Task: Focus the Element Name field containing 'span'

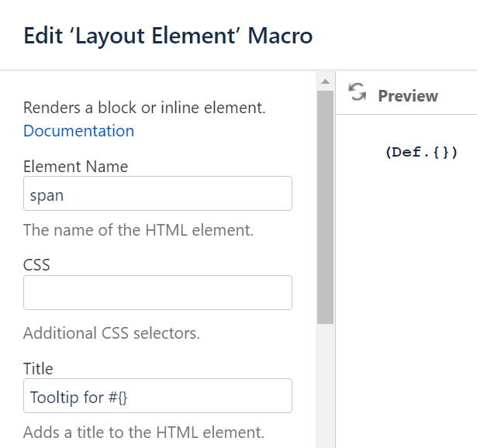Action: point(157,194)
